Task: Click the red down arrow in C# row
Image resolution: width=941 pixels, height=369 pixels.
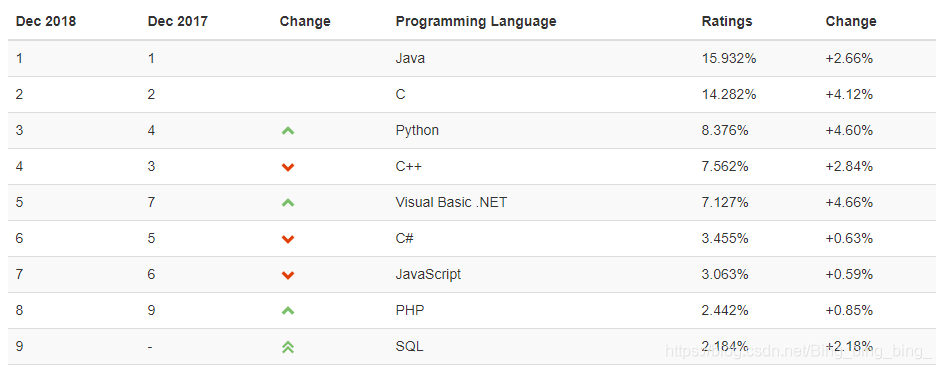Action: 287,239
